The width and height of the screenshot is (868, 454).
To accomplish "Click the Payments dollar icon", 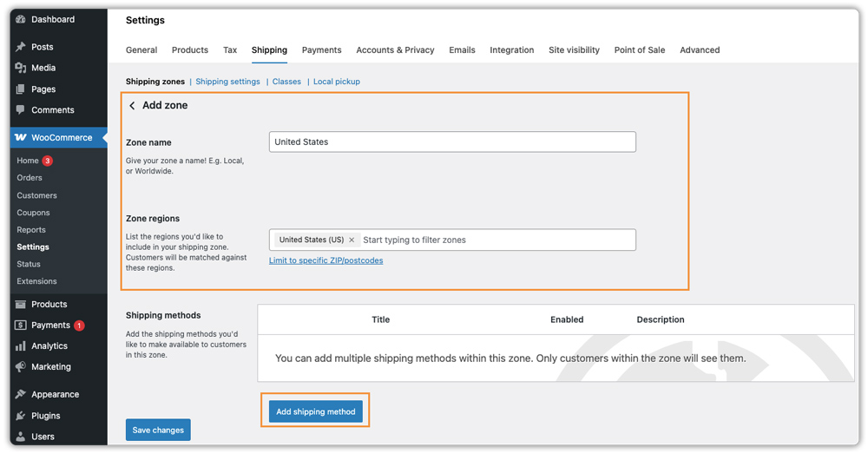I will coord(21,325).
